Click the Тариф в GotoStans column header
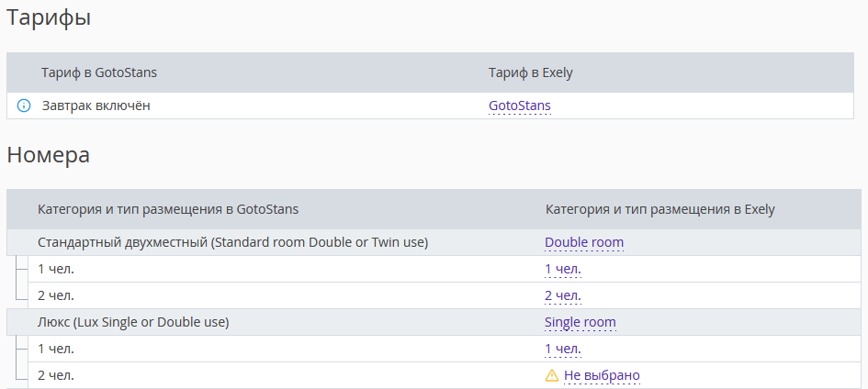The image size is (868, 389). tap(99, 72)
